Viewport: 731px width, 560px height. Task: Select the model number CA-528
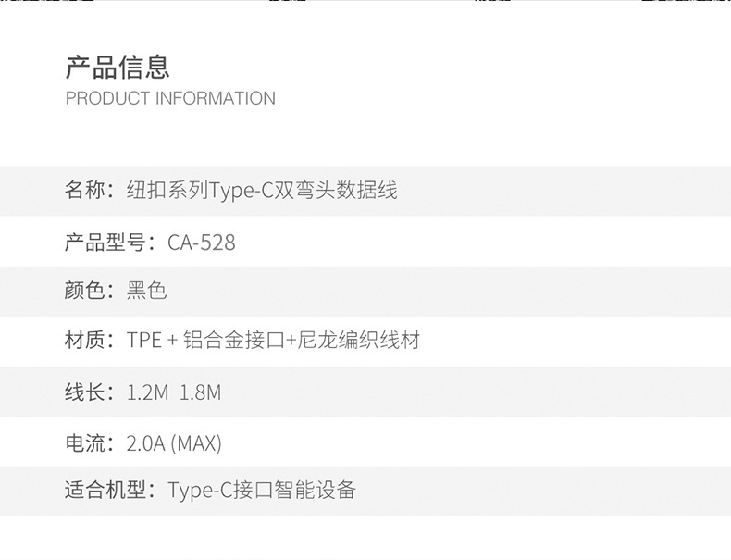[202, 243]
